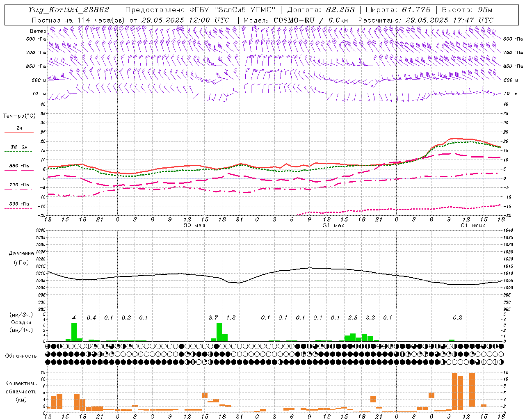
Task: Click the Td 2м dew point legend entry
Action: (x=19, y=147)
